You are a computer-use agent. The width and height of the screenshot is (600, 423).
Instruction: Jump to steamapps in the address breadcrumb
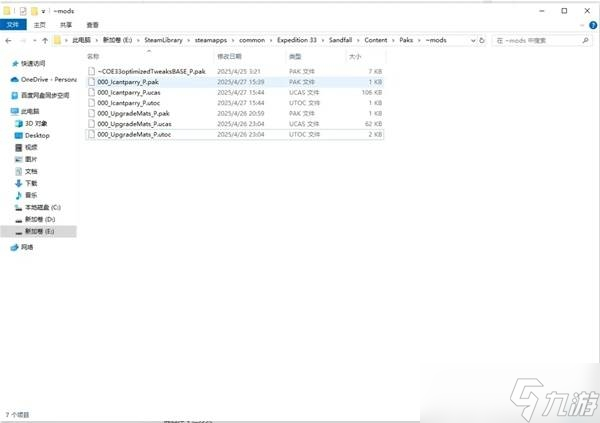click(x=210, y=40)
